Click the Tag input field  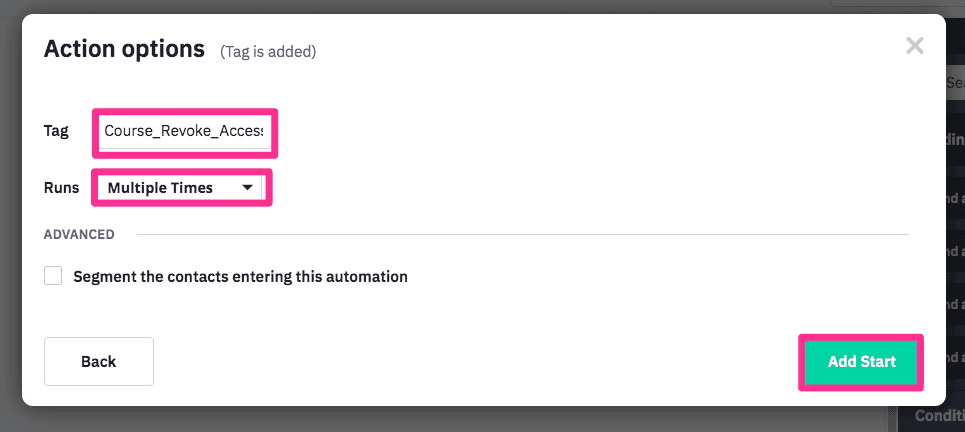pyautogui.click(x=185, y=131)
